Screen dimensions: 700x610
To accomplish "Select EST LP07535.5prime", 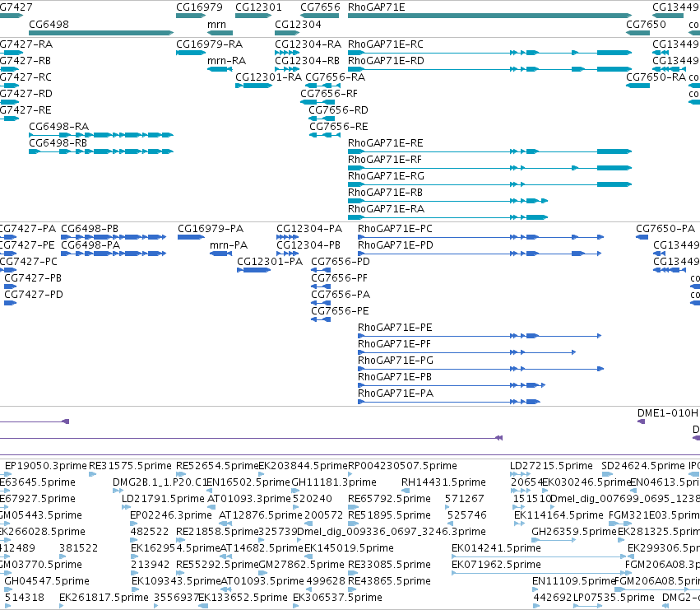I will [614, 598].
